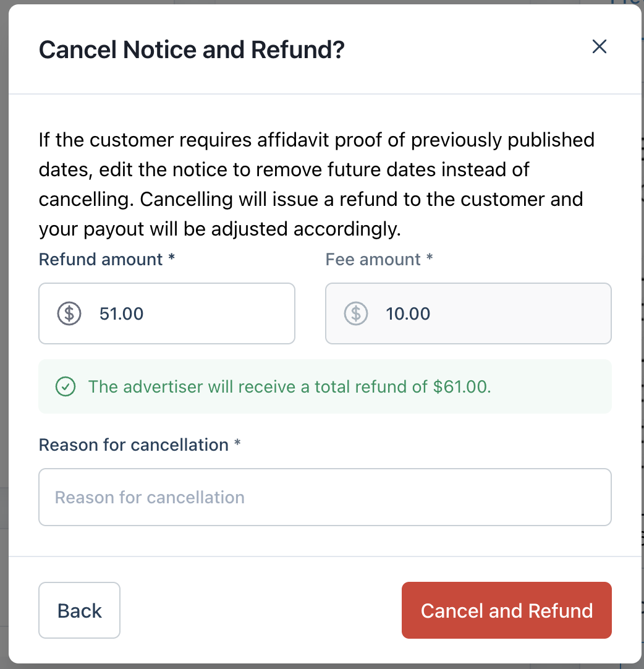Focus the Reason for cancellation text box
The width and height of the screenshot is (644, 669).
(324, 497)
